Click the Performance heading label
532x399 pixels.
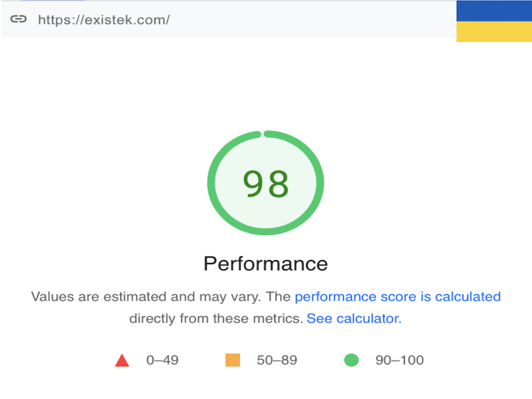point(265,264)
